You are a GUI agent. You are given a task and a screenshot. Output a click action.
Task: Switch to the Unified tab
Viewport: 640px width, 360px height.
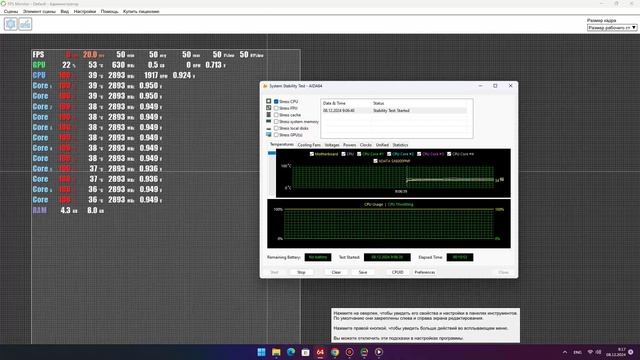click(382, 145)
